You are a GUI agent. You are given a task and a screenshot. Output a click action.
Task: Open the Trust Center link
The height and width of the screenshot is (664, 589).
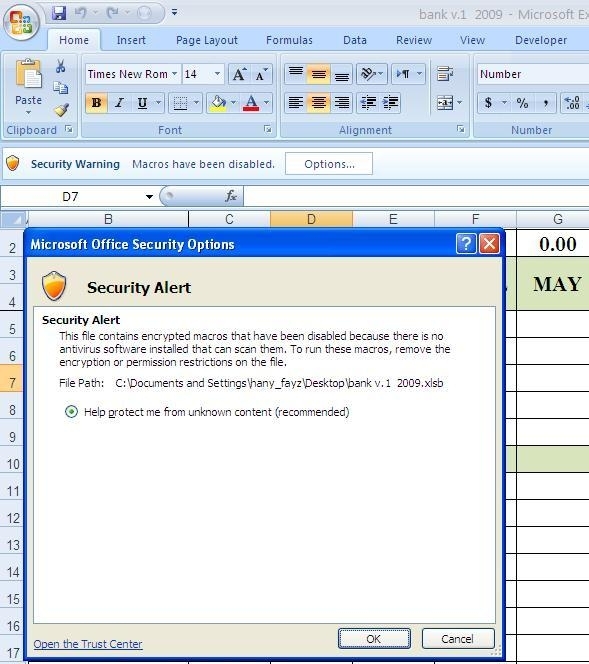(x=88, y=644)
